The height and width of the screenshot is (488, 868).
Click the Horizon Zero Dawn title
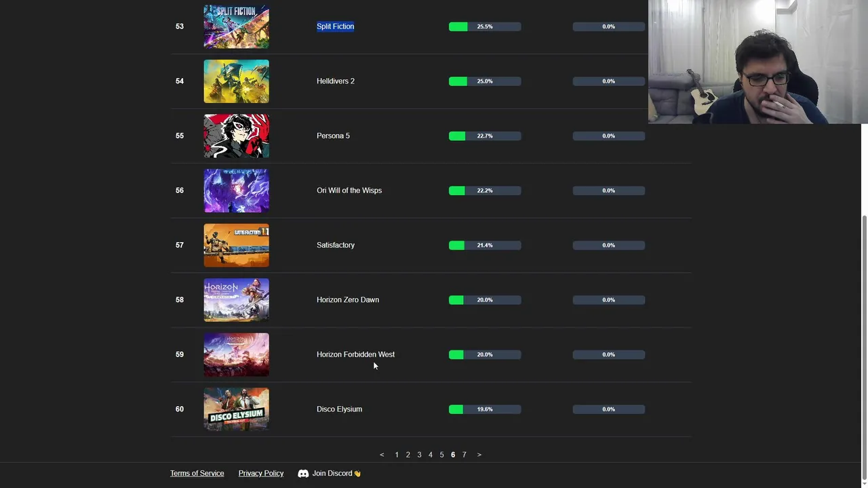pos(348,300)
